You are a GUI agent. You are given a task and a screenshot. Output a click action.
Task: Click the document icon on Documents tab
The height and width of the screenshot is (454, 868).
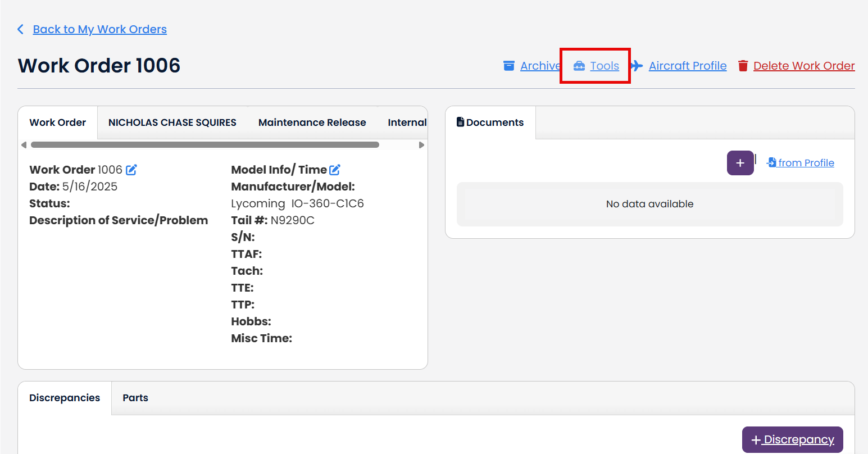[x=461, y=121]
